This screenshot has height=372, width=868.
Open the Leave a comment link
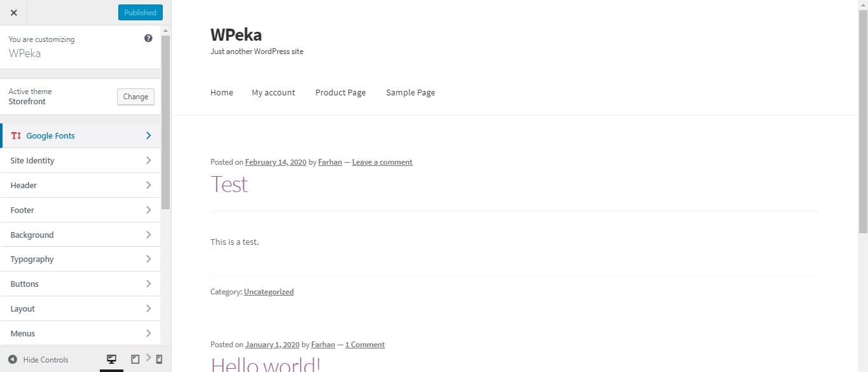382,162
